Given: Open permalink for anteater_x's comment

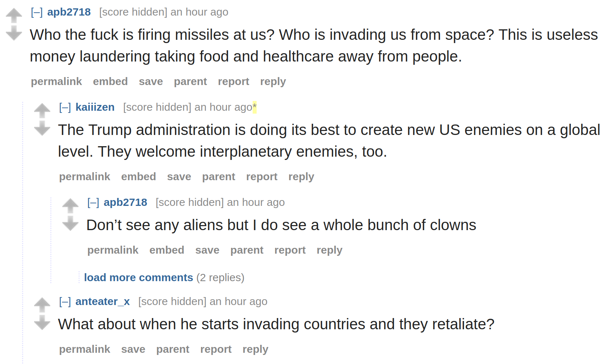Looking at the screenshot, I should 85,349.
